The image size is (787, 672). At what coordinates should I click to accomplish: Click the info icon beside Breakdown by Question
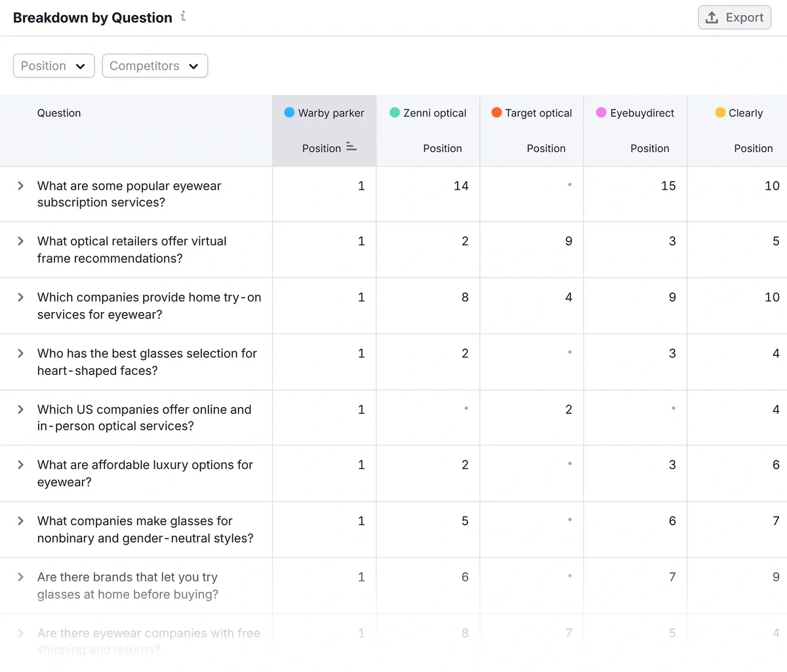(183, 16)
